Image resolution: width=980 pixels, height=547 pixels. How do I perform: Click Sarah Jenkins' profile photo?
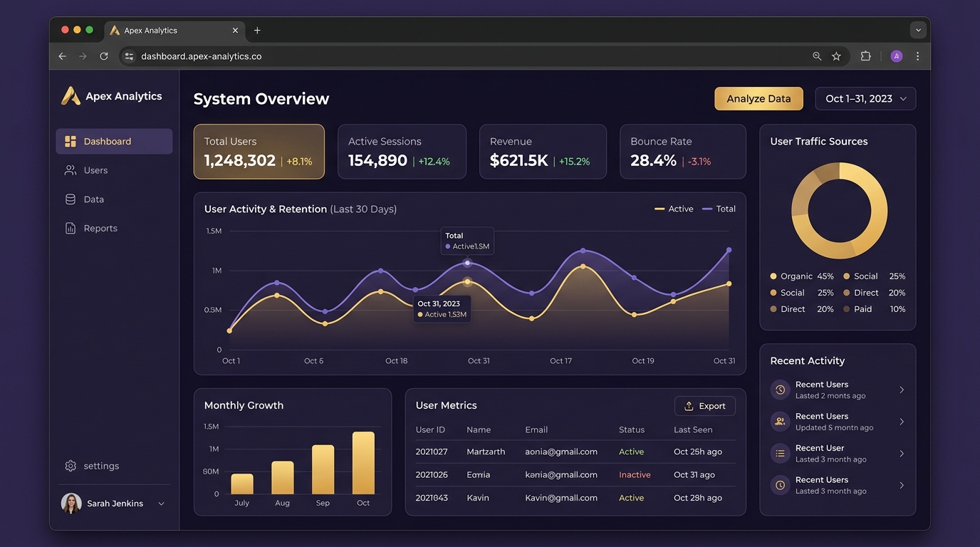(71, 504)
